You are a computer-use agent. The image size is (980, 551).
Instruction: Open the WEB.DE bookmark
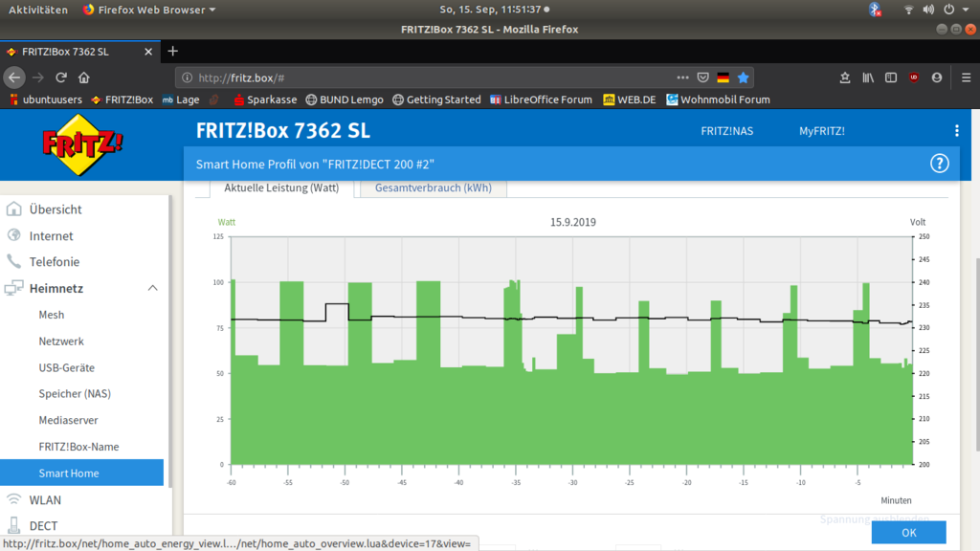click(630, 99)
